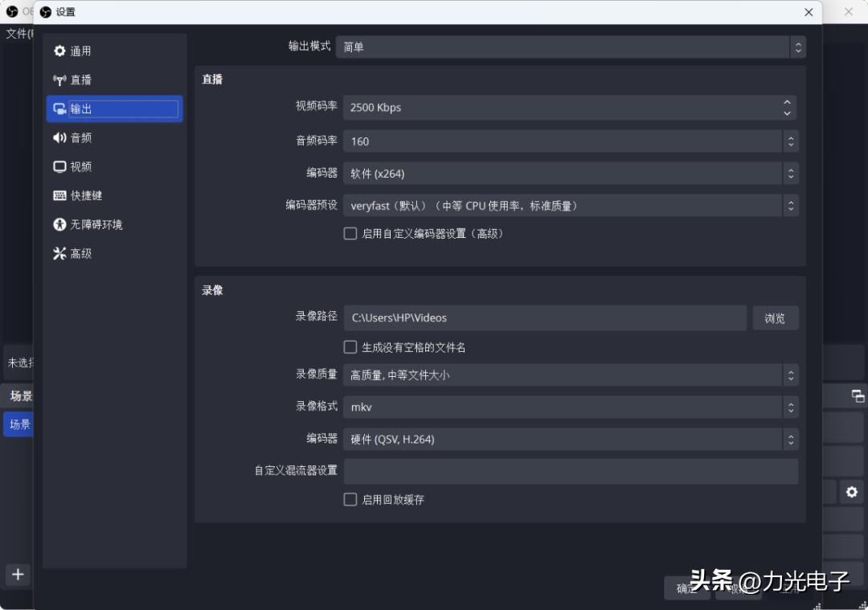
Task: Click the 浏览 browse button for recording path
Action: tap(775, 317)
